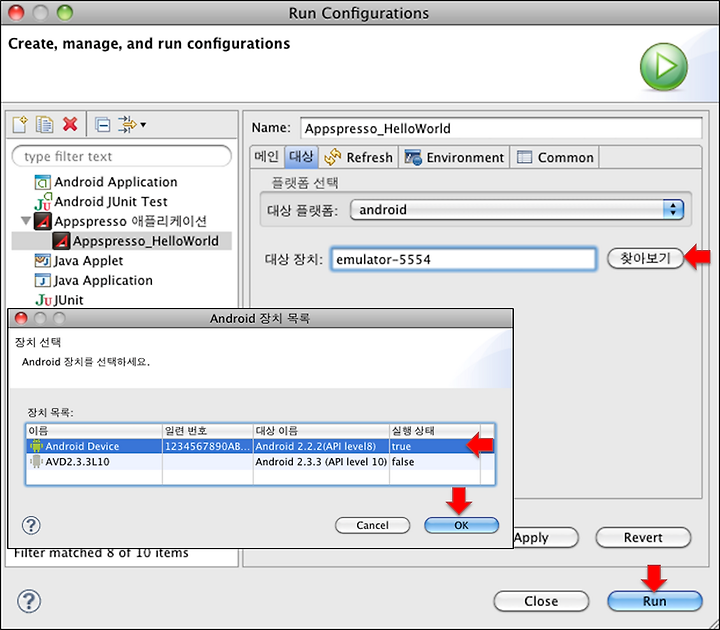Close the Run Configurations window
Screen dimensions: 720x630
pos(16,12)
